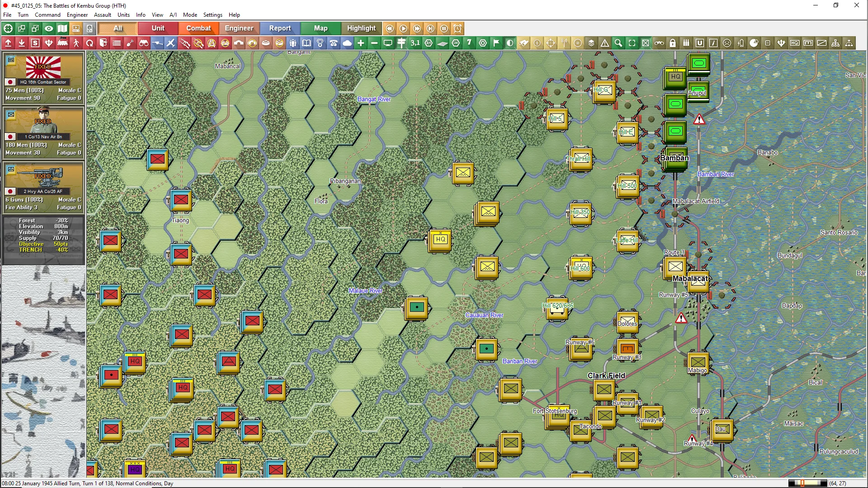This screenshot has width=868, height=488.
Task: Open the Assault menu
Action: point(103,15)
